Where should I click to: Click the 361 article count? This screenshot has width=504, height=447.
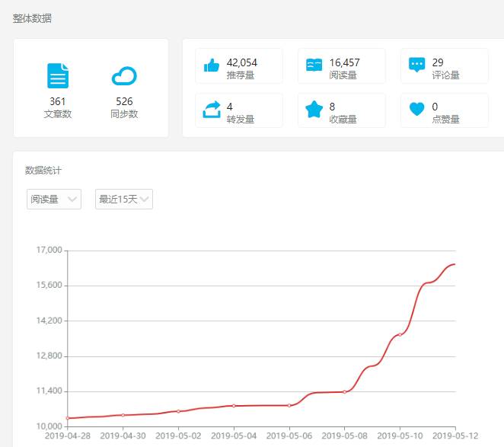pos(58,101)
